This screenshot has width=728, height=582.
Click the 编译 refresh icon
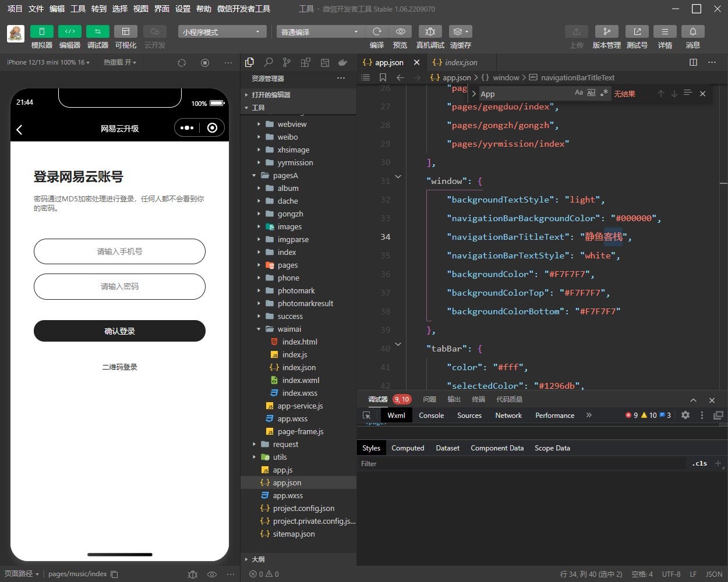point(377,31)
